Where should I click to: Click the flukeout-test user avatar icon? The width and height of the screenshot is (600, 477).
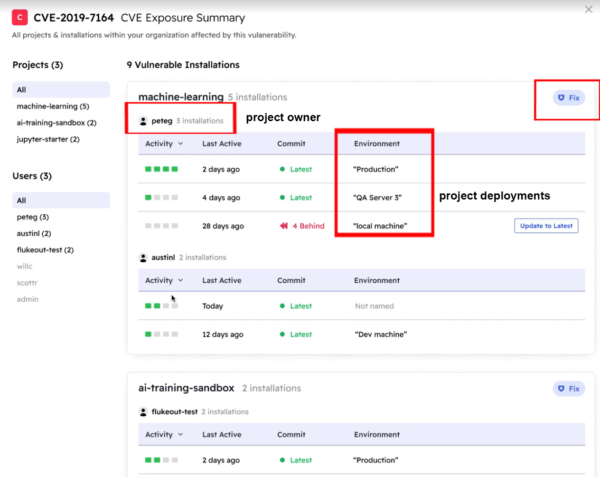click(x=144, y=411)
